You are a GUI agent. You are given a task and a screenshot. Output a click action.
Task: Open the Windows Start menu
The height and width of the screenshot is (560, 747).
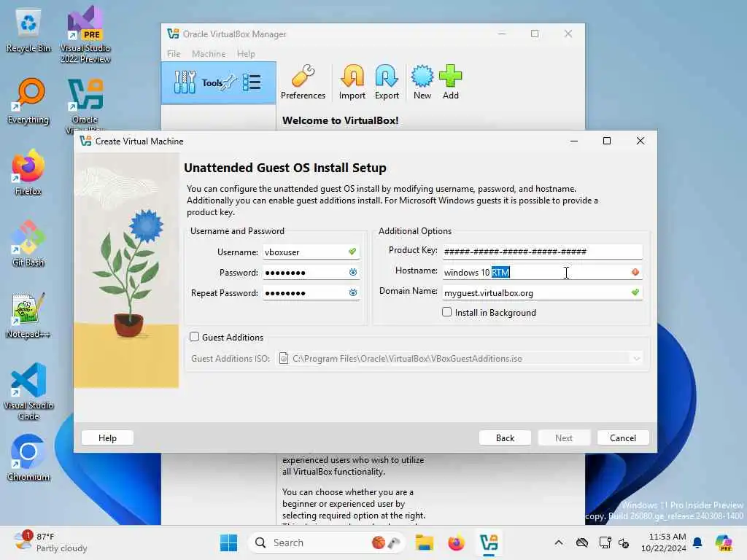228,542
